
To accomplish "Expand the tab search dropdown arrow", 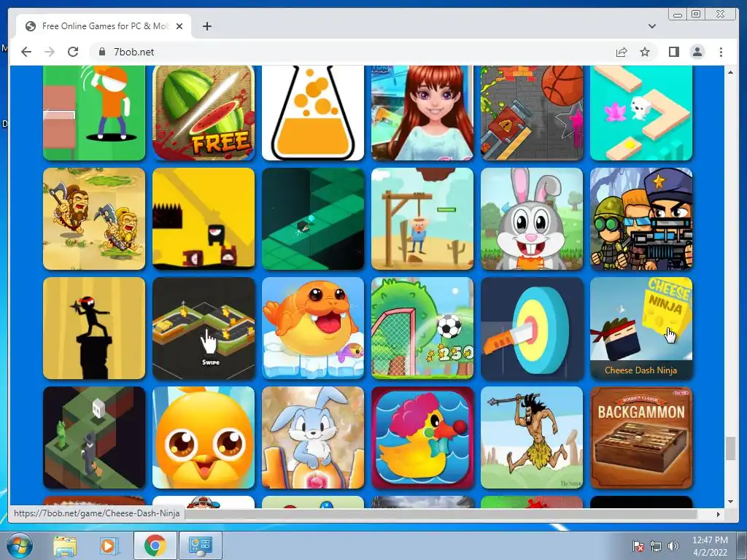I will [x=652, y=26].
